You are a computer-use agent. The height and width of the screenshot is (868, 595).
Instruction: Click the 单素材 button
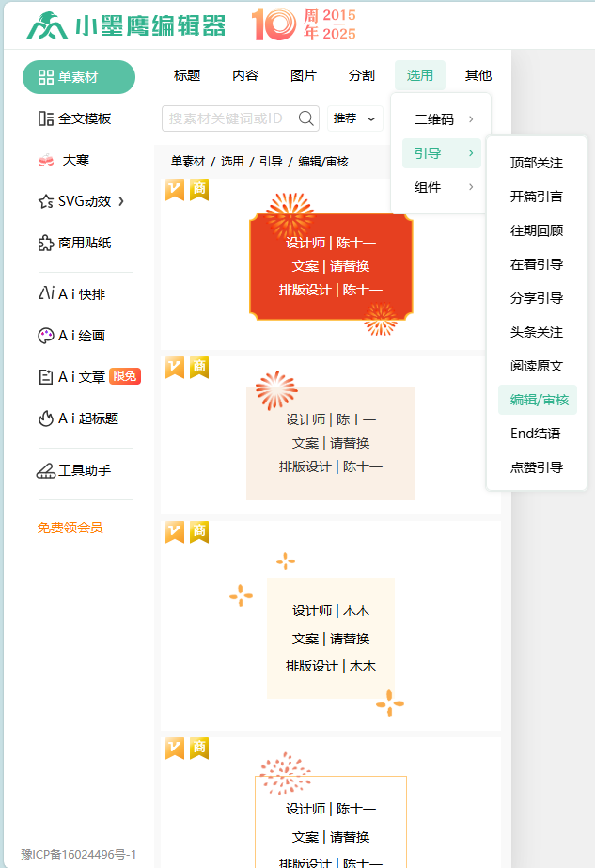(79, 77)
